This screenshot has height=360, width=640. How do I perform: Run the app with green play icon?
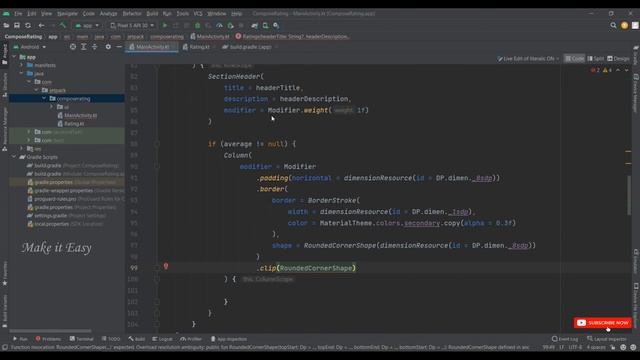point(165,25)
